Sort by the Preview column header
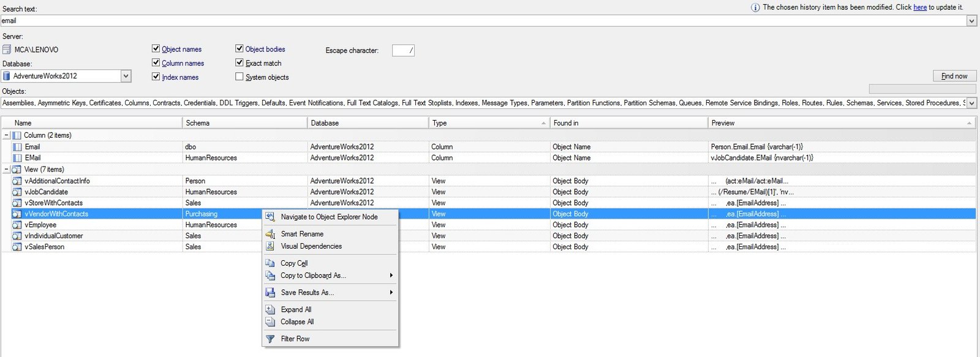980x357 pixels. pyautogui.click(x=842, y=123)
